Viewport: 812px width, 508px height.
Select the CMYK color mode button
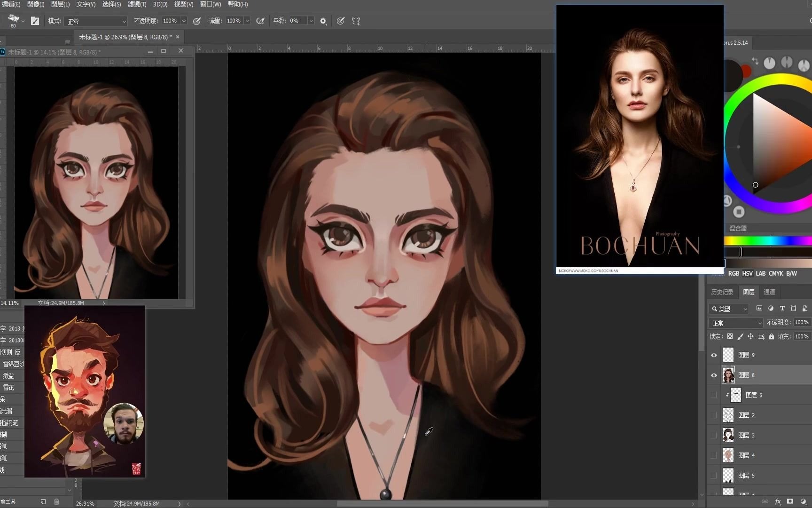776,273
